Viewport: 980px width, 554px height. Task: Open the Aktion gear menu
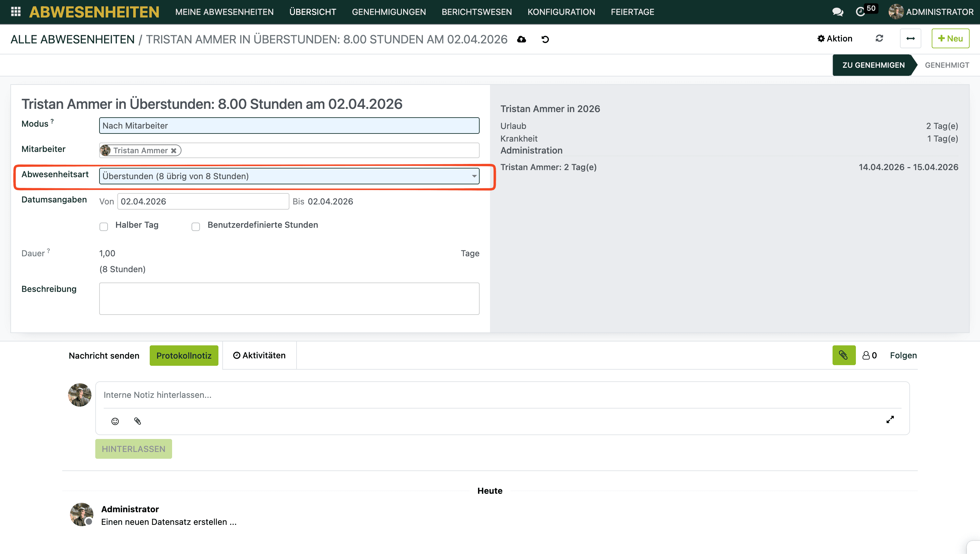point(834,39)
